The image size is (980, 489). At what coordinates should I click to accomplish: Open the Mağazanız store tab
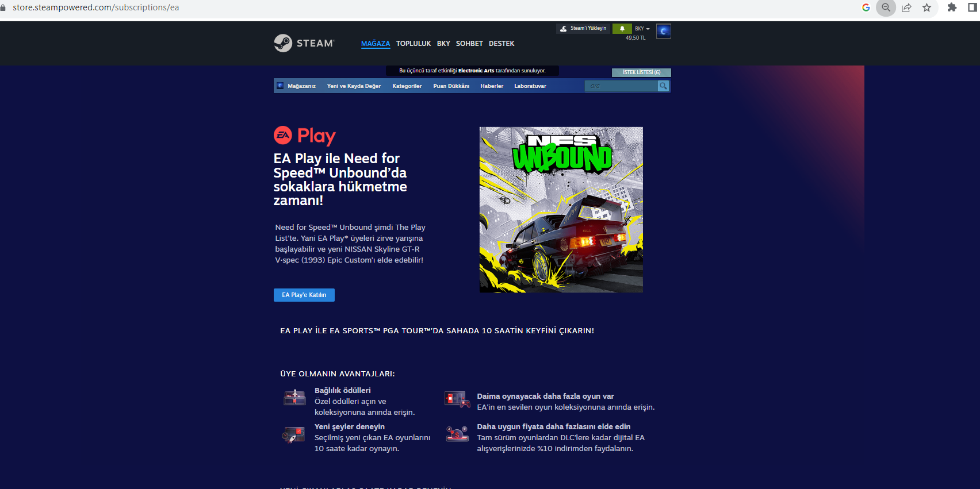pyautogui.click(x=301, y=86)
